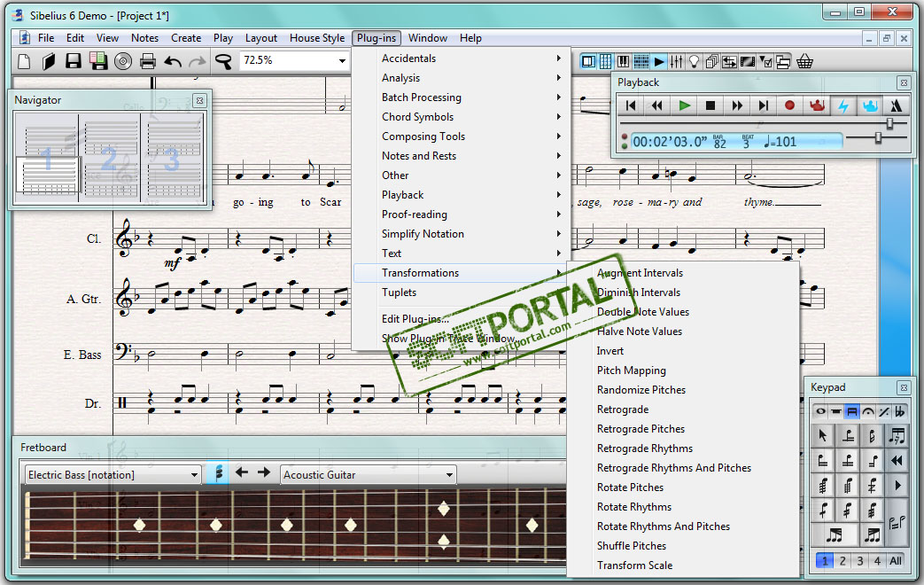The image size is (924, 585).
Task: Click the overlapping windows toolbar icon
Action: (x=783, y=61)
